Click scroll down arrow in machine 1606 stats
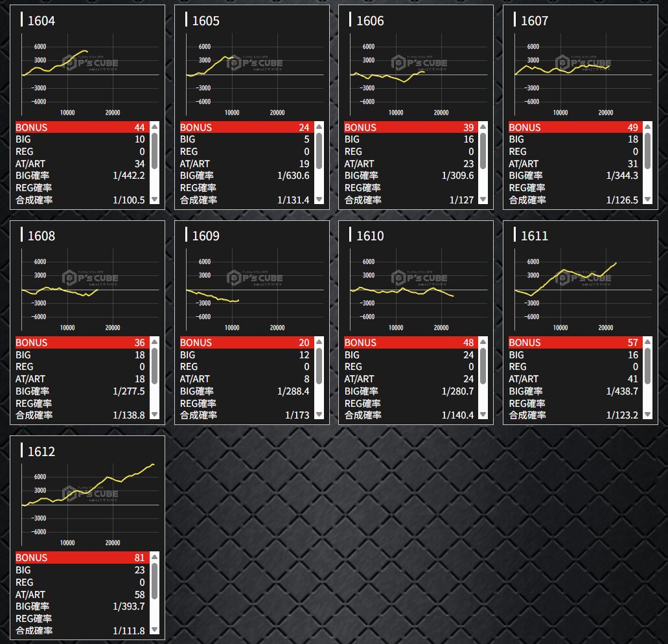Screen dimensions: 668x644 pyautogui.click(x=483, y=200)
